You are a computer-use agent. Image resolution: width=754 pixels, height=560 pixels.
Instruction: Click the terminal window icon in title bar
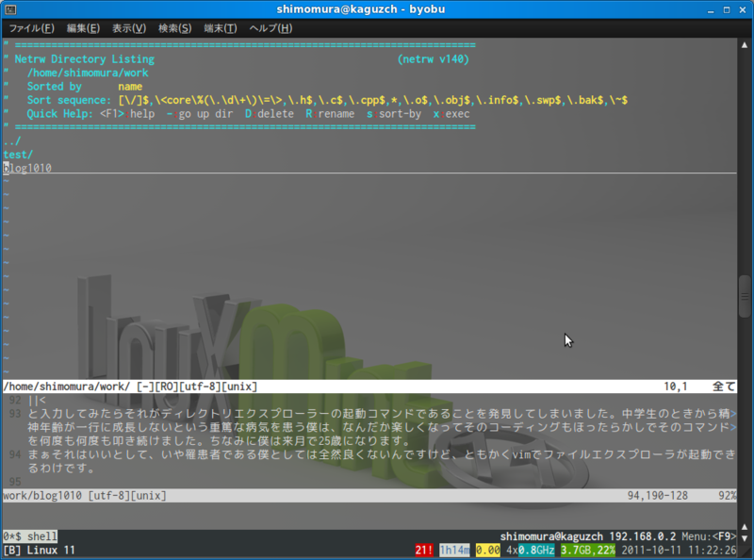tap(10, 9)
